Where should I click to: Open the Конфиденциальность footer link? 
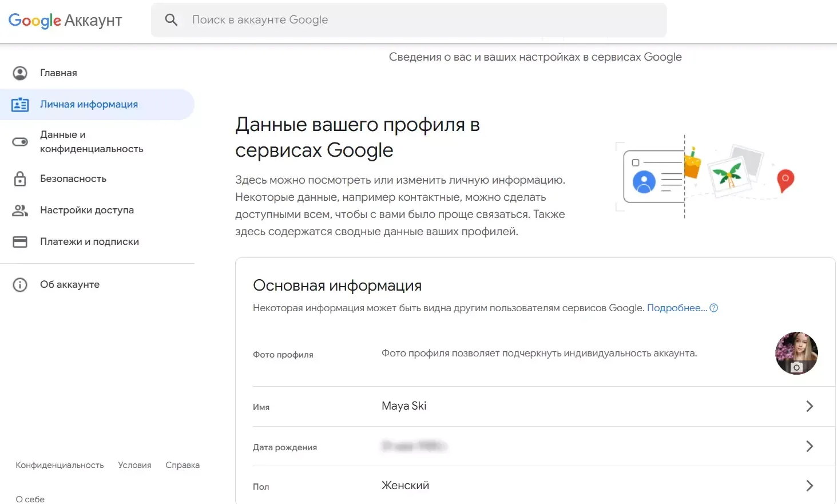point(59,465)
